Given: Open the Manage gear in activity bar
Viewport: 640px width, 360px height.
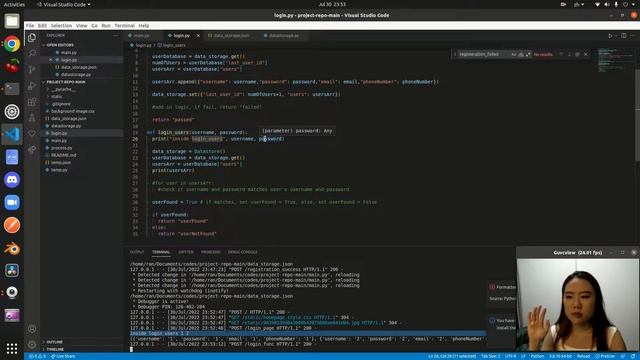Looking at the screenshot, I should (x=32, y=344).
